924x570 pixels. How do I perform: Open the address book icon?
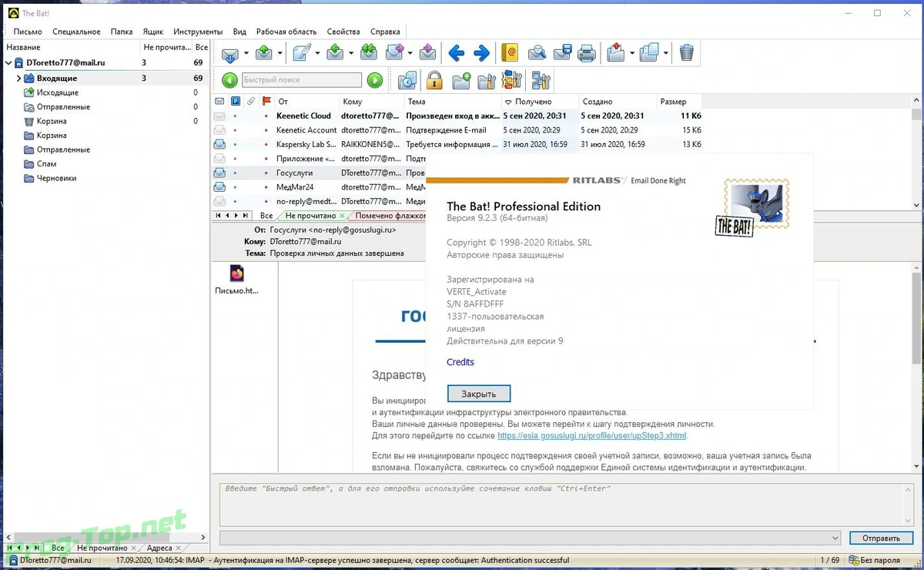(509, 53)
